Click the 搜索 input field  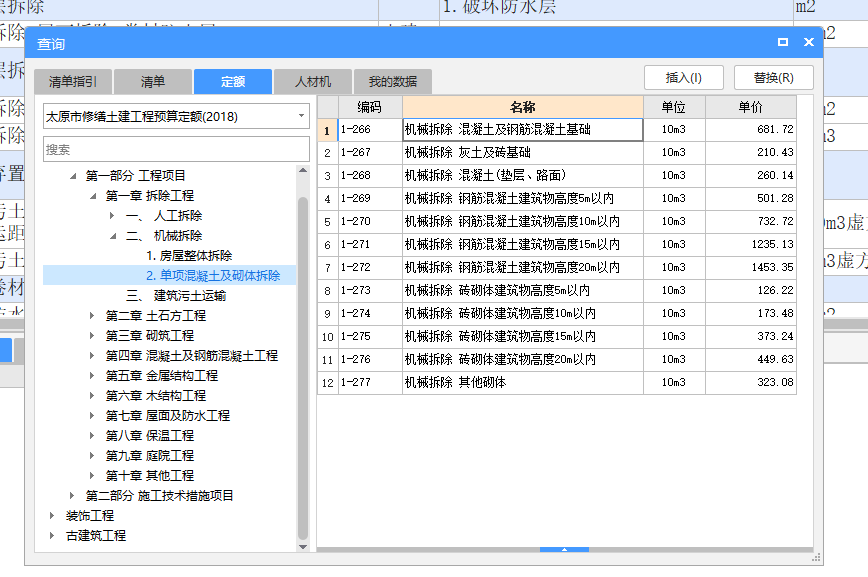(x=176, y=150)
